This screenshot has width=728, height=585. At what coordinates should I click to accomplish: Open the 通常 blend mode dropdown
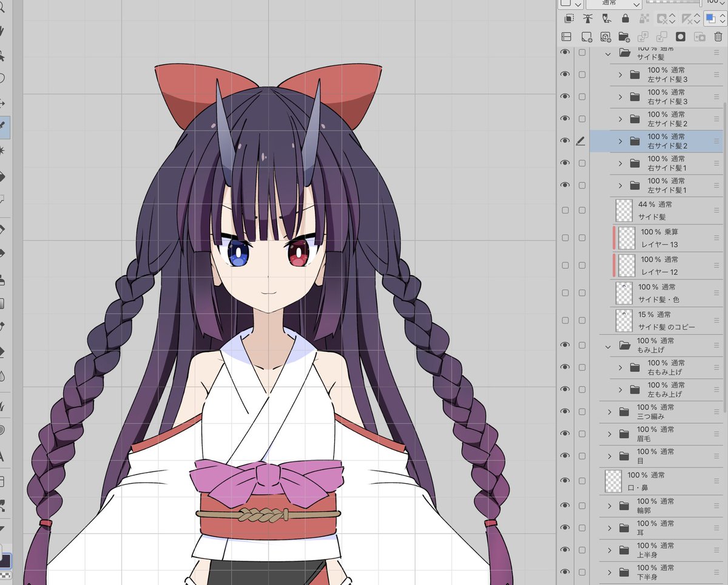click(x=613, y=3)
